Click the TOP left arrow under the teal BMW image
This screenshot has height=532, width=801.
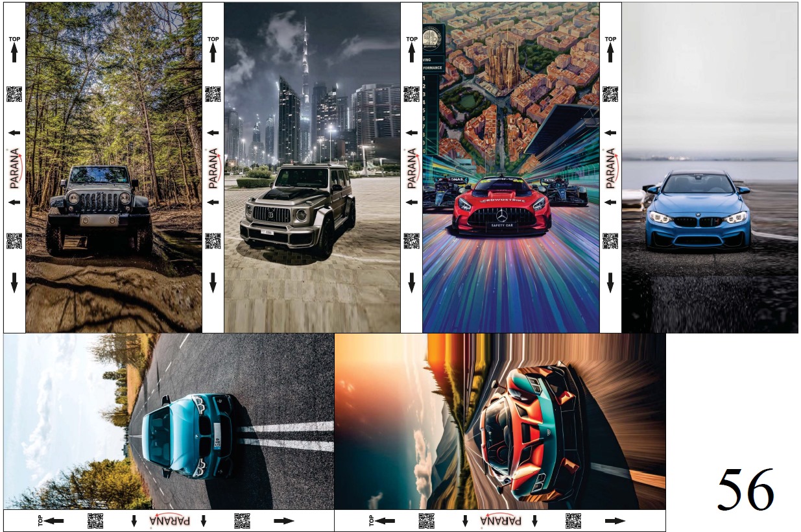point(53,520)
